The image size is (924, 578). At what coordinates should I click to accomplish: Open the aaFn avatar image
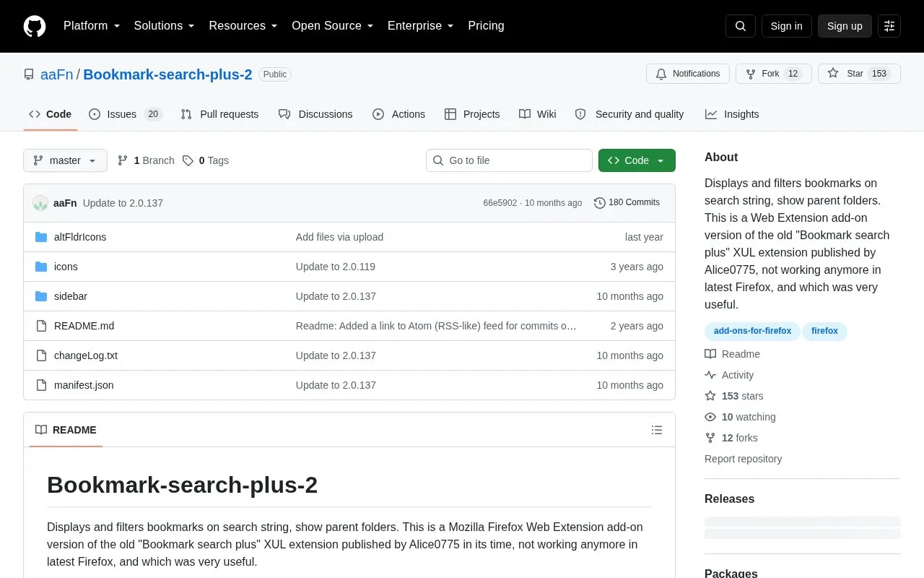tap(40, 203)
